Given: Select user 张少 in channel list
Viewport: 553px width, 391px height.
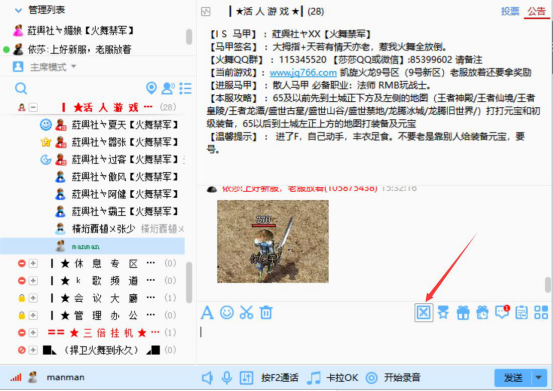Looking at the screenshot, I should pos(103,229).
